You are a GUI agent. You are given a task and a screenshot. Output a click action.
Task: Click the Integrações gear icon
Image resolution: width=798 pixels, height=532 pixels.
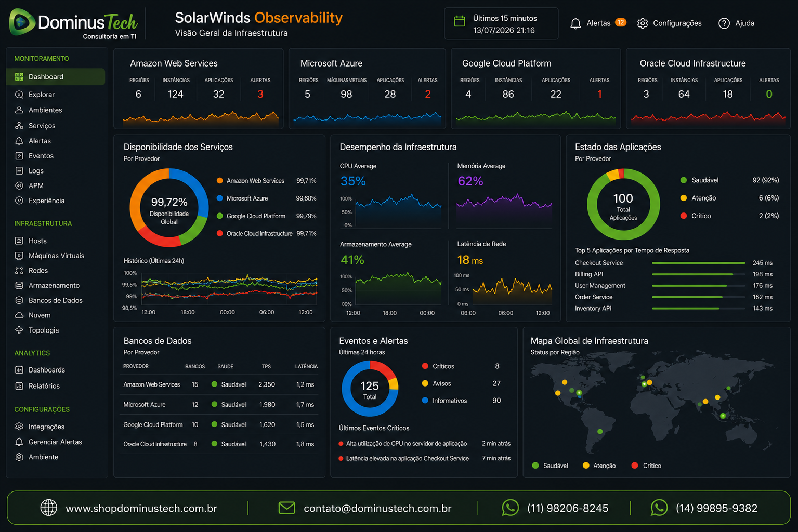click(19, 427)
